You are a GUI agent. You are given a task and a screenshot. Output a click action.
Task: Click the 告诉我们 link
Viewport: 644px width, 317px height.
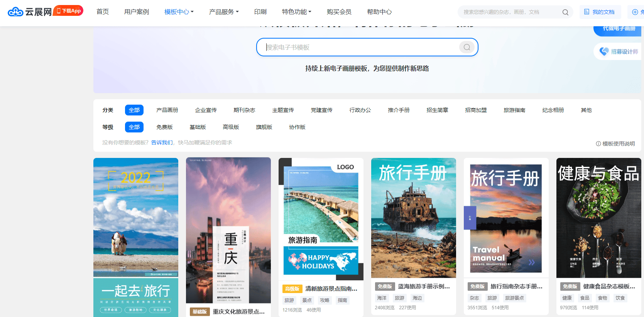point(162,142)
